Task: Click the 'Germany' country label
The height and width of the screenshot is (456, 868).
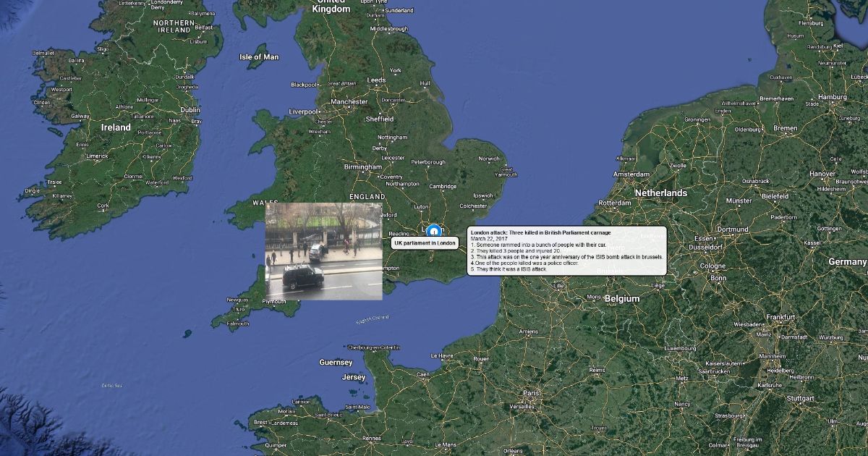Action: [847, 261]
